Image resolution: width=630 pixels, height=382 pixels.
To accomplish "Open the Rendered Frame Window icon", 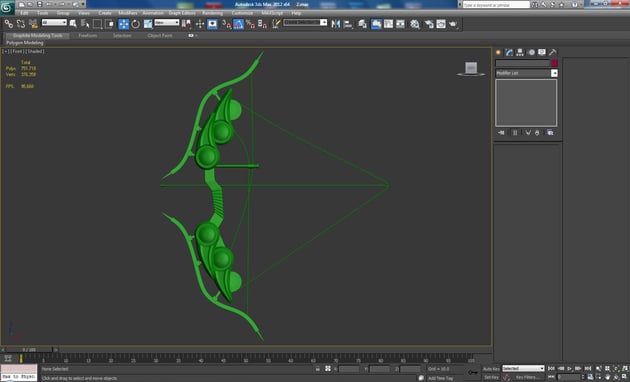I will pos(441,24).
